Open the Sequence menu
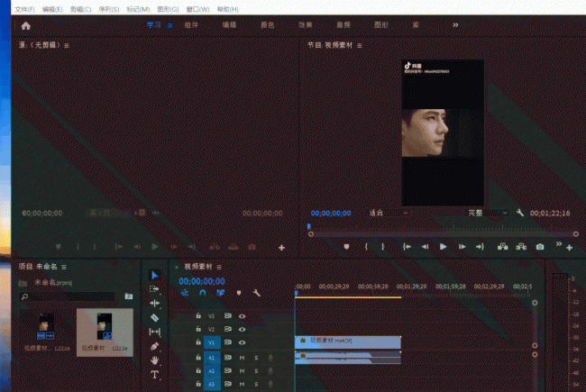Viewport: 586px width, 392px height. click(109, 9)
